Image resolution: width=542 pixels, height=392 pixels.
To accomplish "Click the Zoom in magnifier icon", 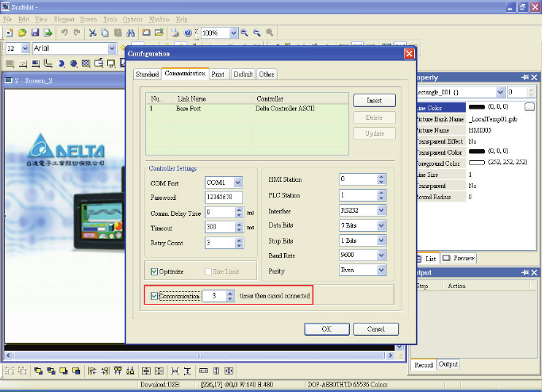I will pos(244,33).
